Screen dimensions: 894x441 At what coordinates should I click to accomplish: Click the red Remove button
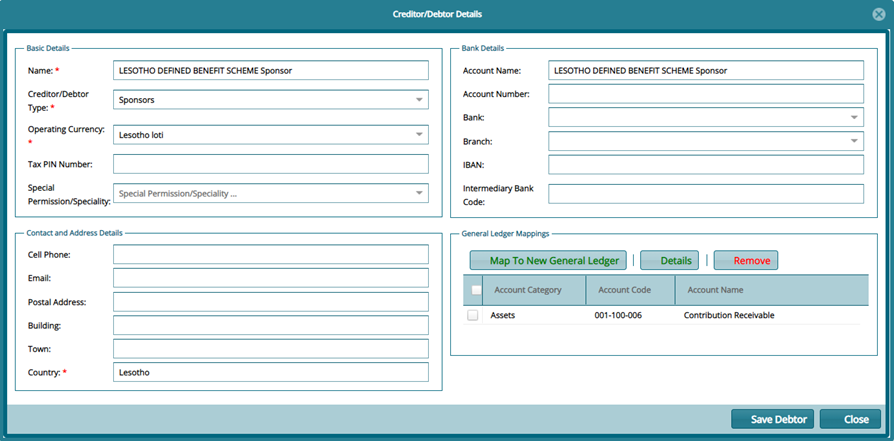coord(746,261)
